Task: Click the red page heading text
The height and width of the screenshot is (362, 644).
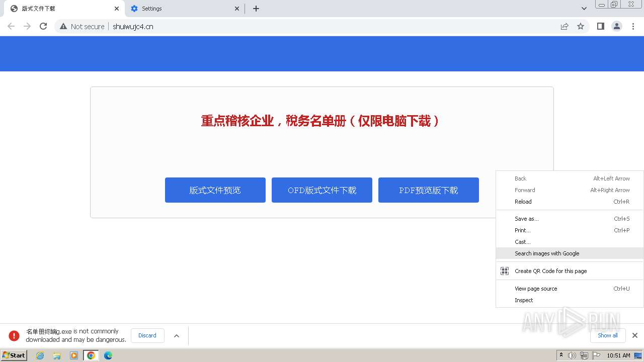Action: point(320,121)
